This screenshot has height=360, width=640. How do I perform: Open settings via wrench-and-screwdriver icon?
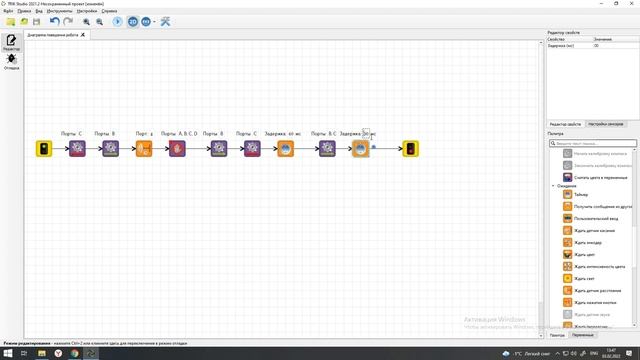pyautogui.click(x=165, y=22)
